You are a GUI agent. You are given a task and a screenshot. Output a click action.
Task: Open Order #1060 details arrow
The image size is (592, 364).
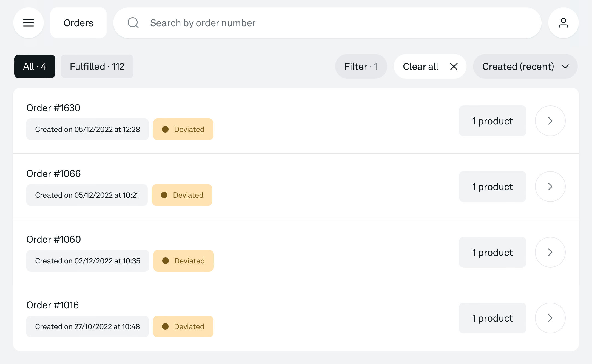pos(550,252)
